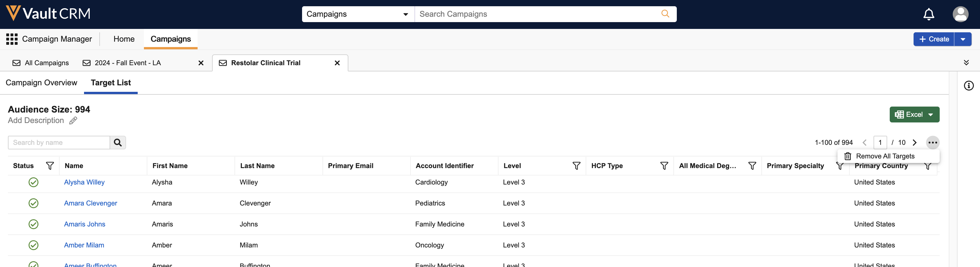
Task: Click the notifications bell icon
Action: [929, 14]
